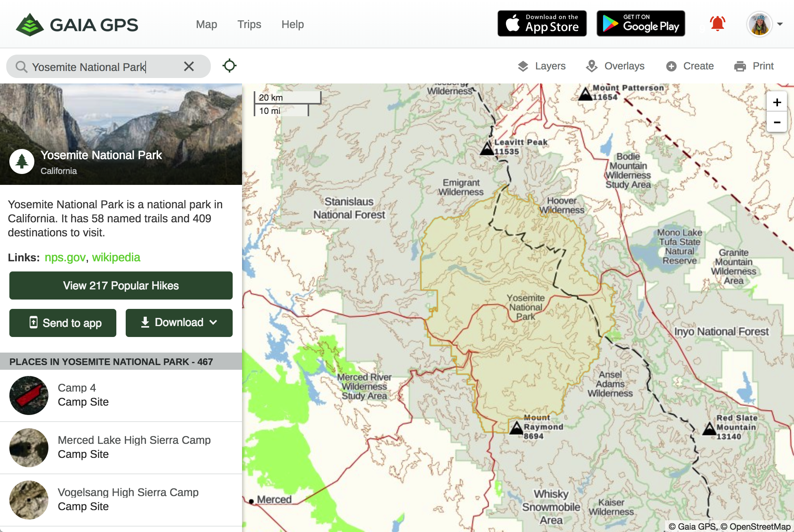Get it on Google Play badge
Viewport: 794px width, 532px height.
pyautogui.click(x=641, y=23)
